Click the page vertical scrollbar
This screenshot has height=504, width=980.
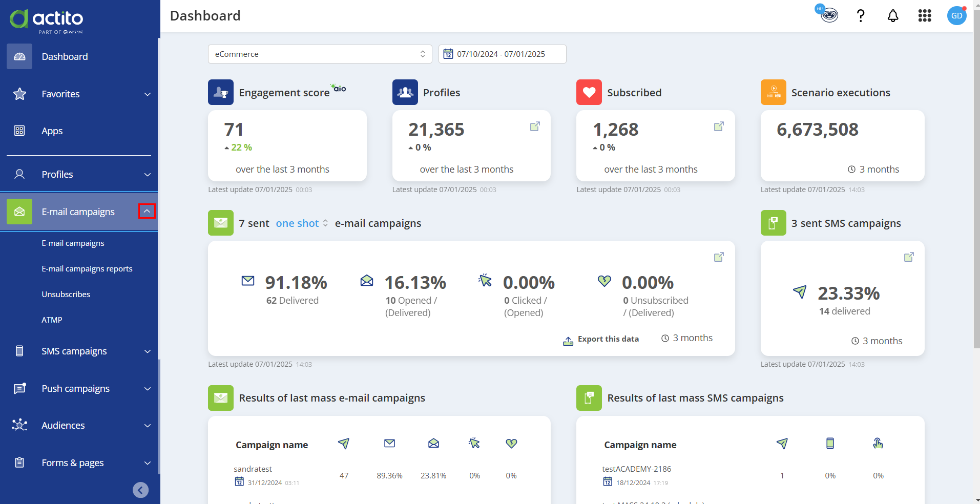pos(976,179)
